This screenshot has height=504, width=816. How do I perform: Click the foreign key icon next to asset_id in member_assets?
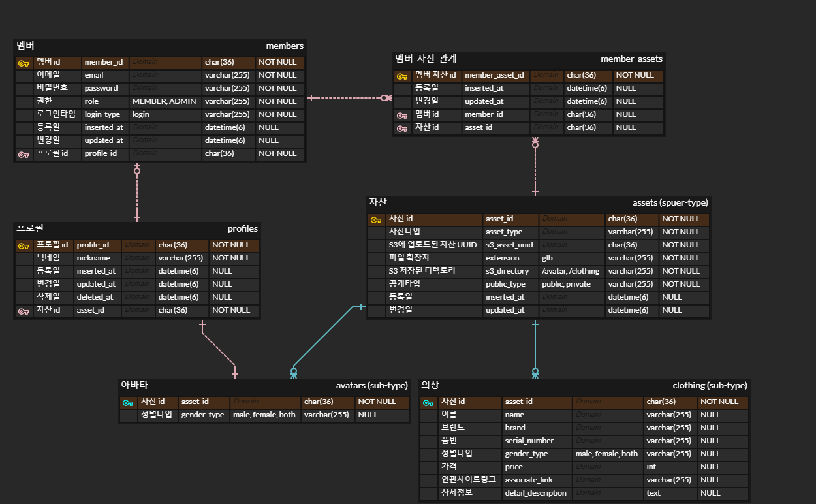pos(402,127)
